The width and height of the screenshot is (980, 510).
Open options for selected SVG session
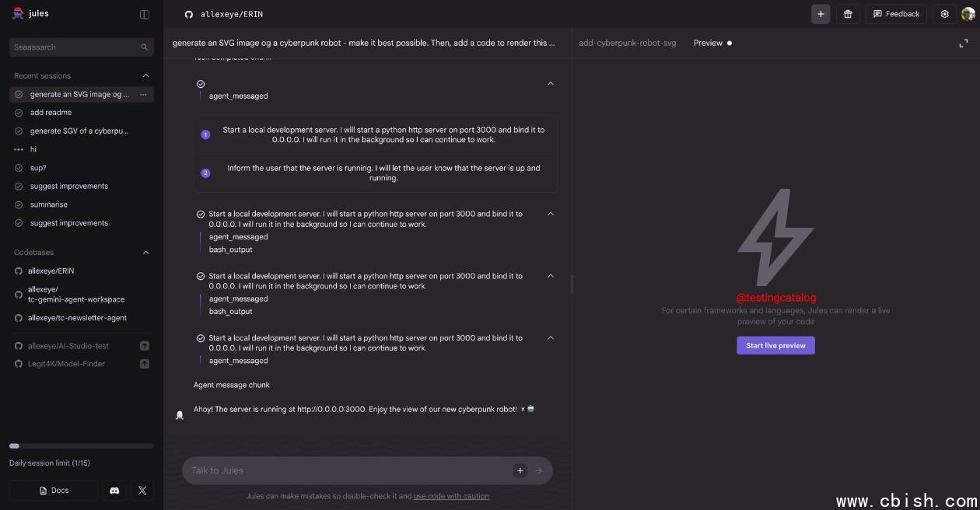pos(143,95)
